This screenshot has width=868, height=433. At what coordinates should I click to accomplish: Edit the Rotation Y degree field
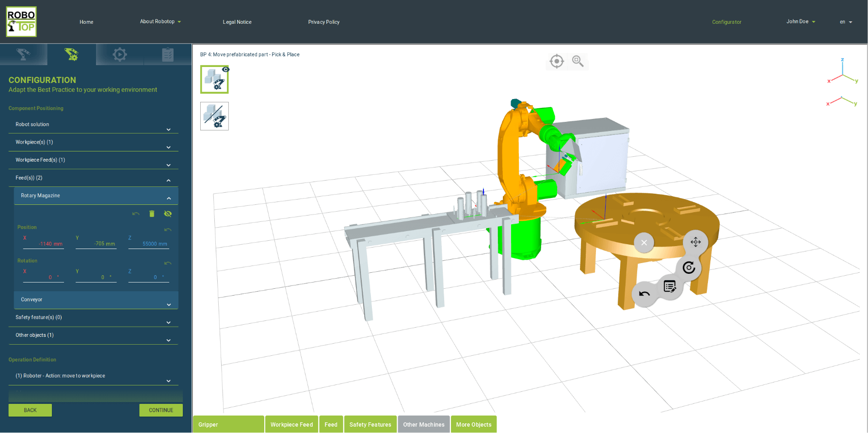click(96, 278)
